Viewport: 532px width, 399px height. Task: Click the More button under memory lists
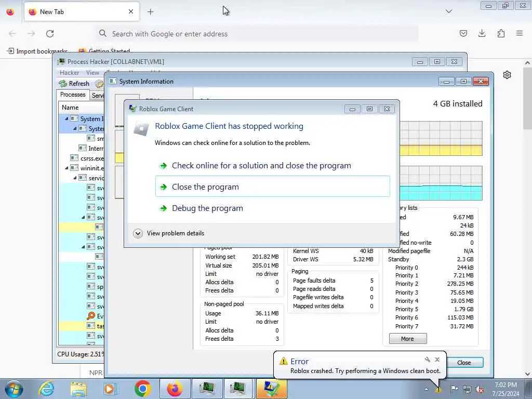pyautogui.click(x=408, y=339)
